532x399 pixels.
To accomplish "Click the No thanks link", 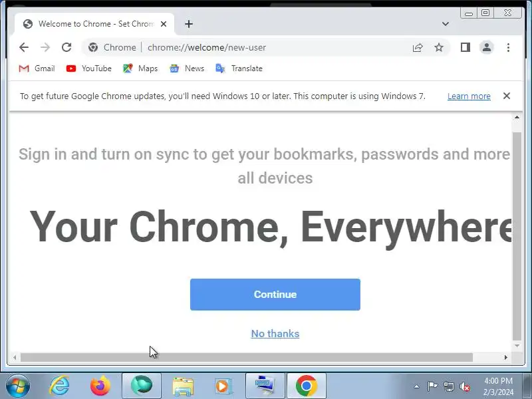I will tap(275, 334).
